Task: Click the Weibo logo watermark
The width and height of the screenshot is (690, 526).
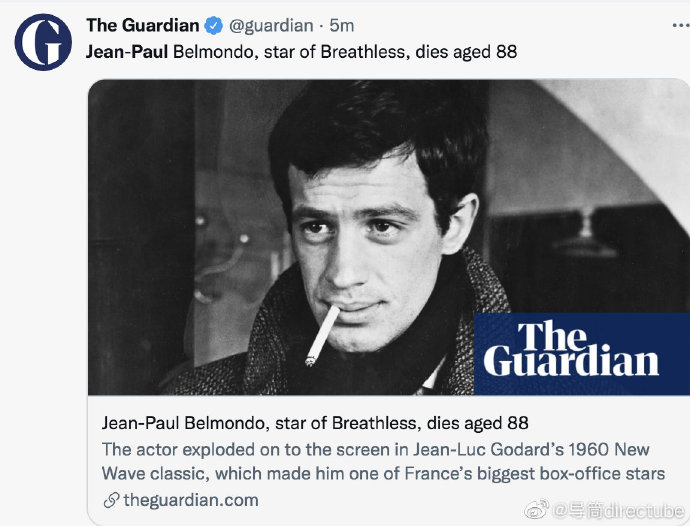Action: click(x=536, y=510)
